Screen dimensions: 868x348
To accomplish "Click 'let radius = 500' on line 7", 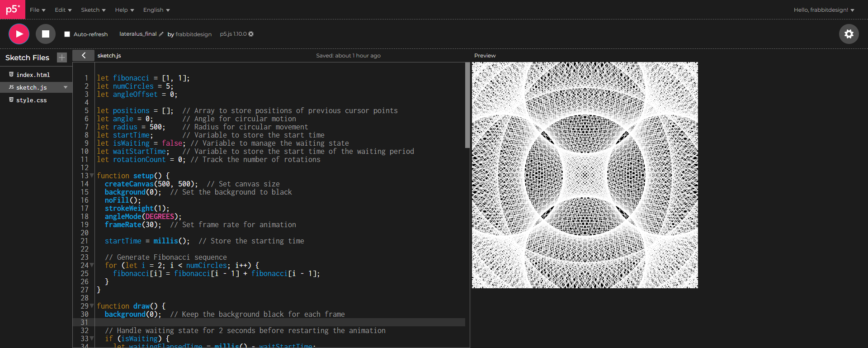I will (131, 127).
